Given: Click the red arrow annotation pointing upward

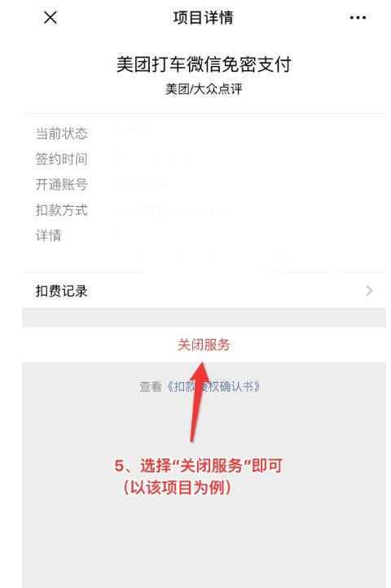Looking at the screenshot, I should coord(198,402).
